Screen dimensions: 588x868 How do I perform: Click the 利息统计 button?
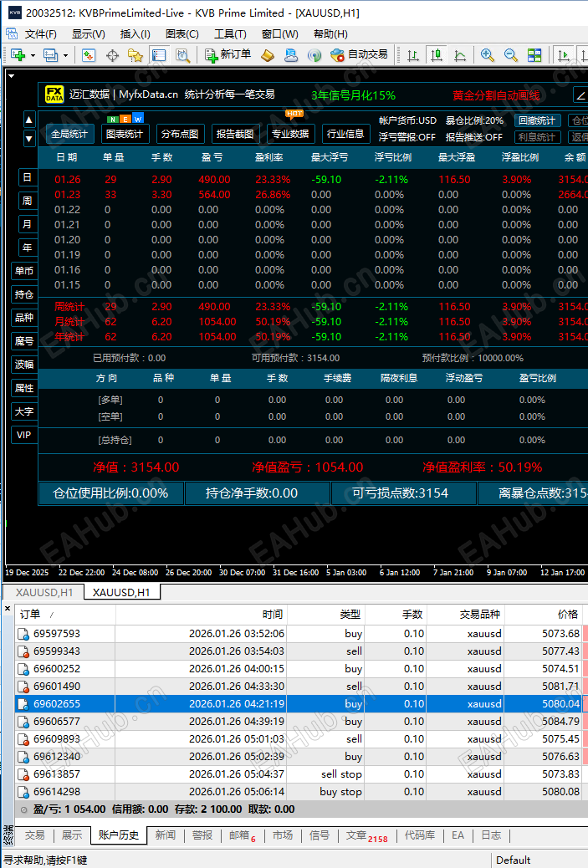(537, 137)
